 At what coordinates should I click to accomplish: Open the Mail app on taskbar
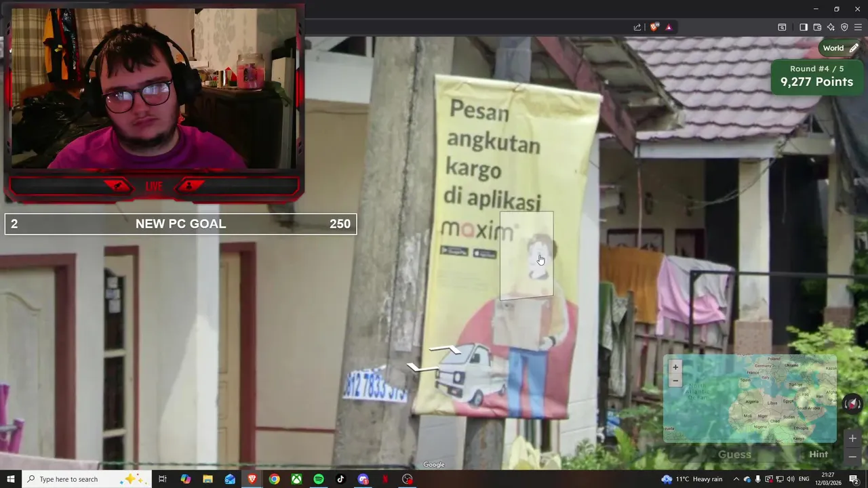[x=230, y=479]
